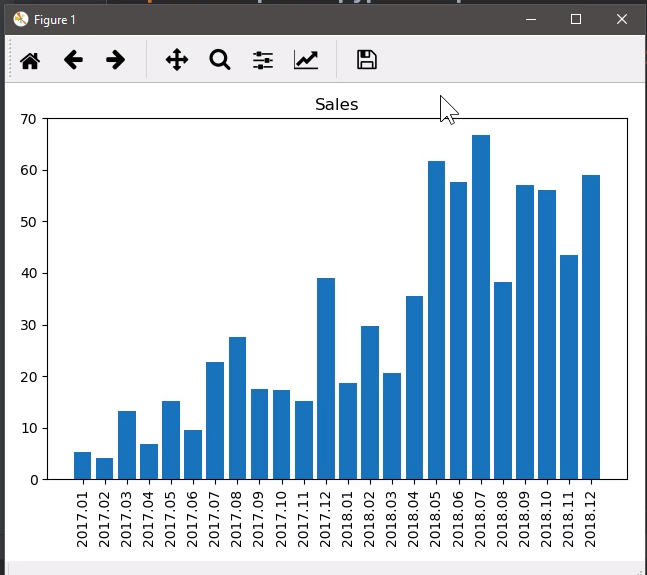Click the y-axis label '60'

[x=28, y=170]
